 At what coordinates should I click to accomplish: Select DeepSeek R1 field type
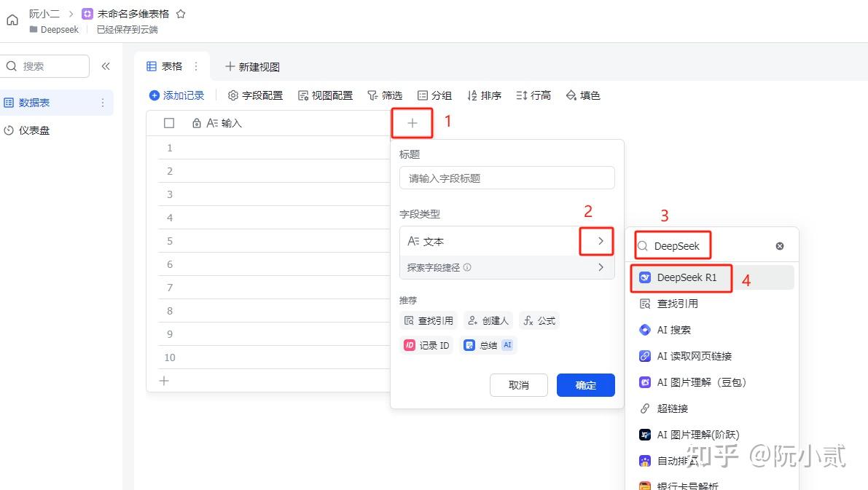712,277
